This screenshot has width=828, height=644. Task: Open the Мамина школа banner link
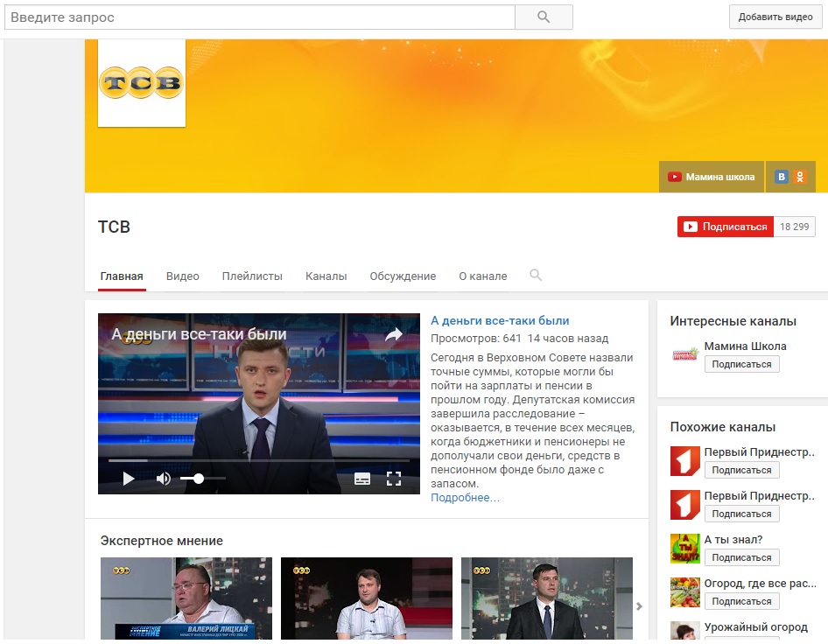coord(712,177)
